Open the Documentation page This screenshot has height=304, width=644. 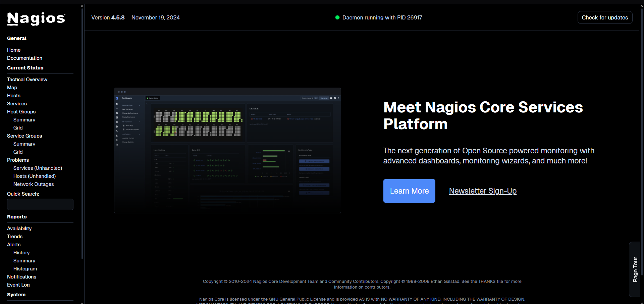24,58
